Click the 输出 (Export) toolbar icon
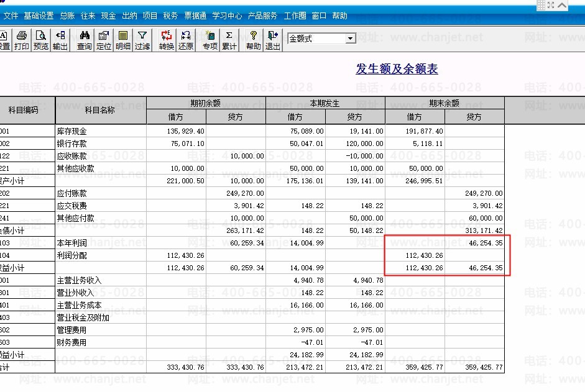 tap(60, 40)
